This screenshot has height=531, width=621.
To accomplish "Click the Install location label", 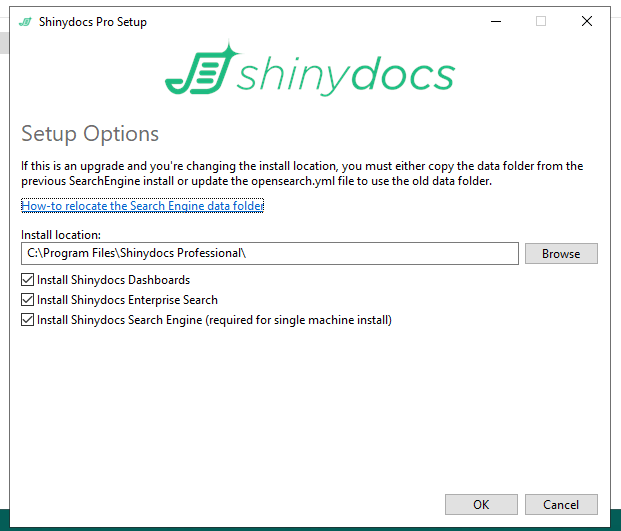I will (68, 235).
